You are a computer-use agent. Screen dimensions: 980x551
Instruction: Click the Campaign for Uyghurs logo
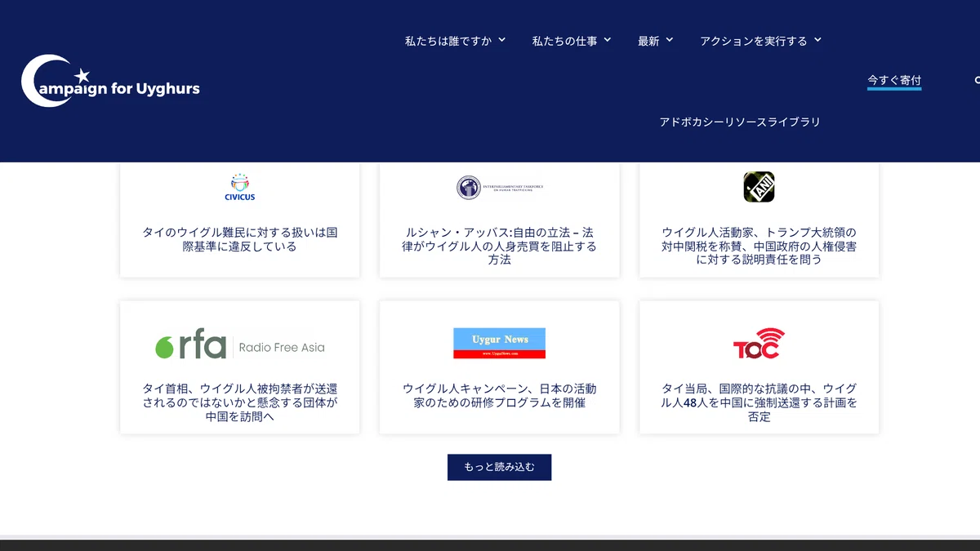(110, 81)
